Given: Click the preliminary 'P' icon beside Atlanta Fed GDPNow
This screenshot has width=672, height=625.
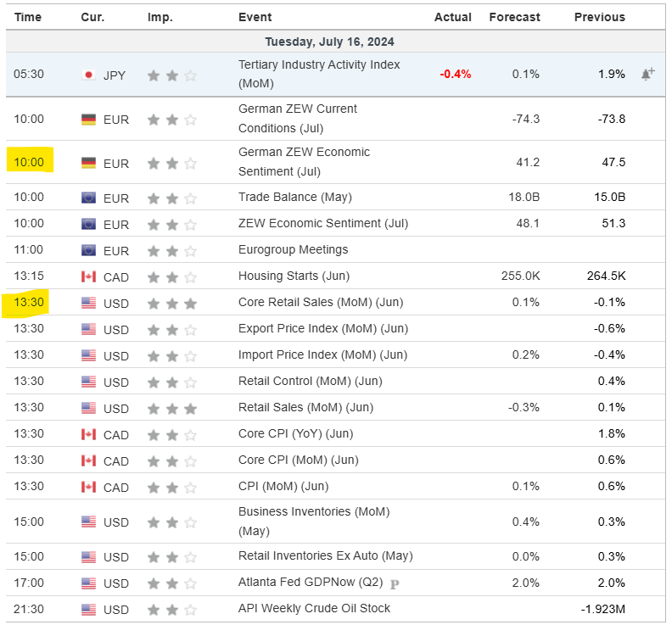Looking at the screenshot, I should pos(394,583).
